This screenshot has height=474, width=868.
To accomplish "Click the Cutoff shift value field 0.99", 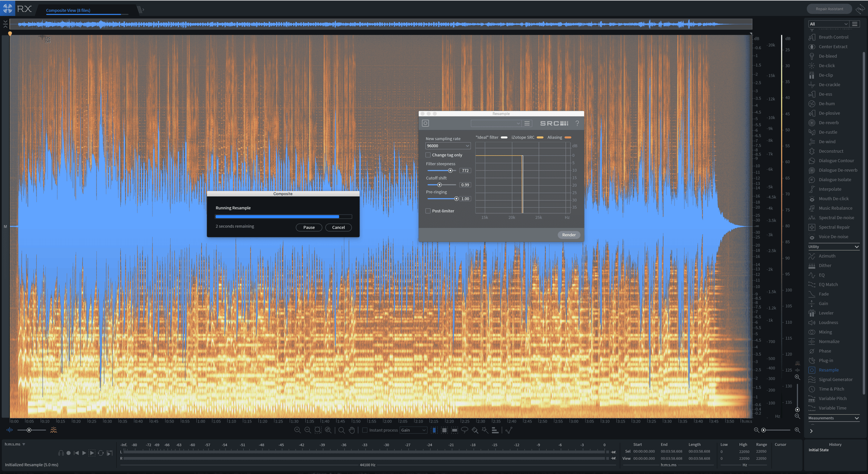I will (x=465, y=185).
